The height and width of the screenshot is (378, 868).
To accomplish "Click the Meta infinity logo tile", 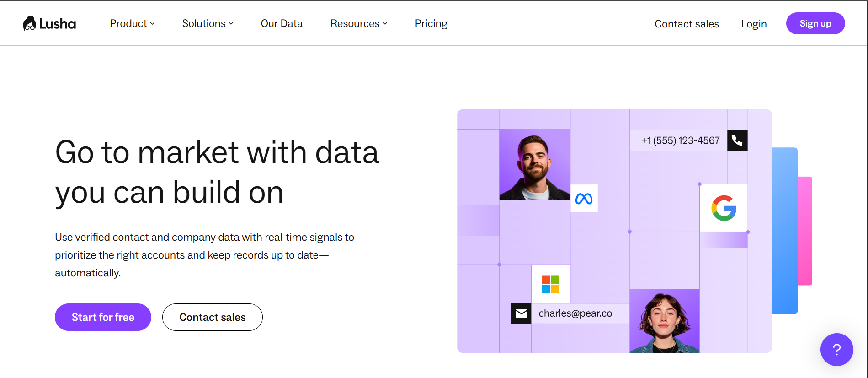I will [x=584, y=199].
